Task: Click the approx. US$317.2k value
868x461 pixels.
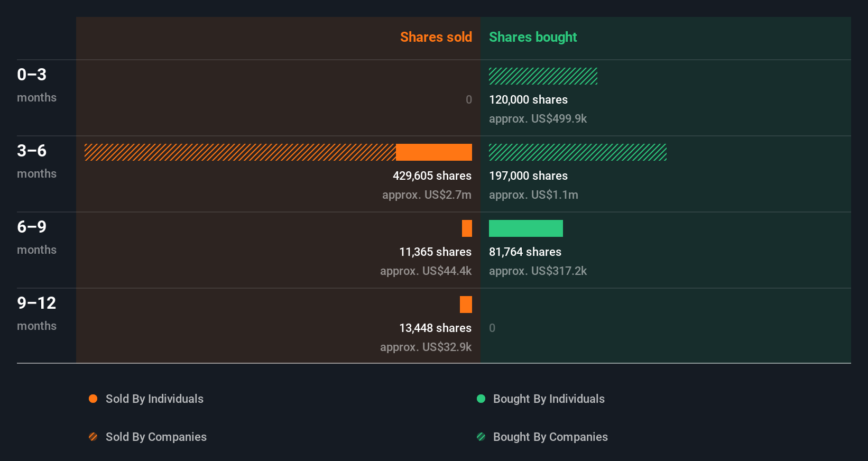Action: pyautogui.click(x=538, y=271)
